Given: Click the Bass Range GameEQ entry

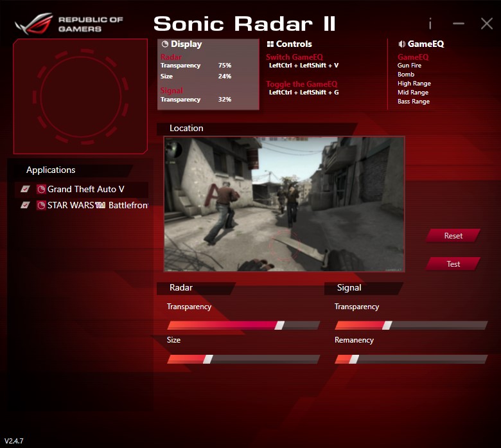Looking at the screenshot, I should tap(414, 102).
